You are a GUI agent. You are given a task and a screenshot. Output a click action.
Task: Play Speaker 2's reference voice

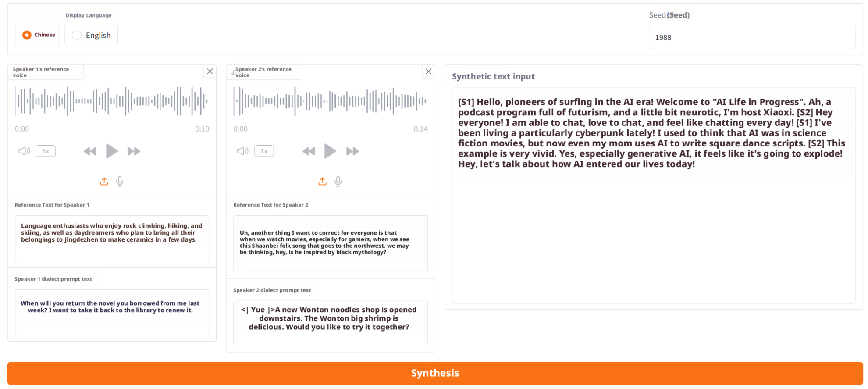click(330, 151)
